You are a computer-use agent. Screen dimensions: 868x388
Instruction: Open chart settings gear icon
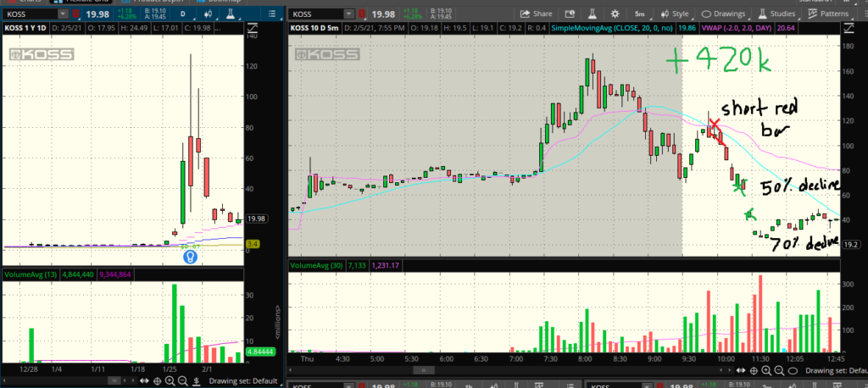tap(615, 14)
